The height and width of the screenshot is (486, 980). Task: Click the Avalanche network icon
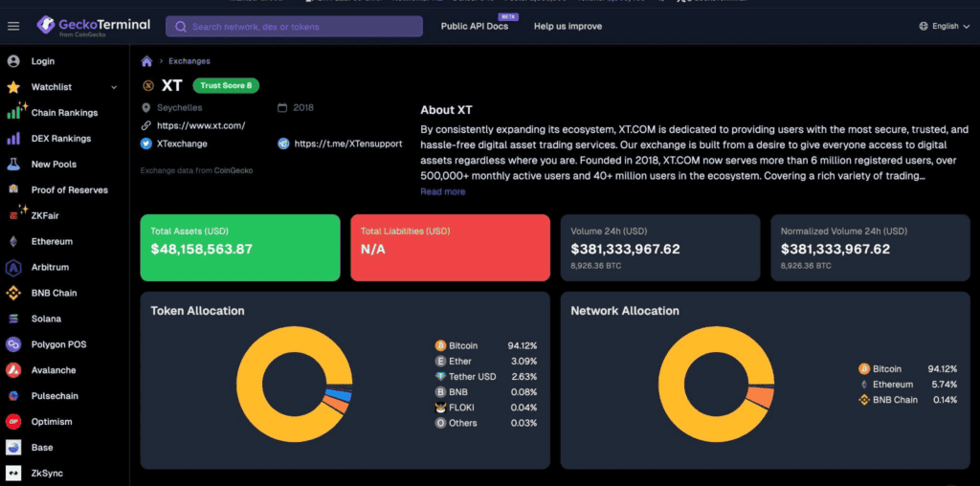click(x=13, y=370)
